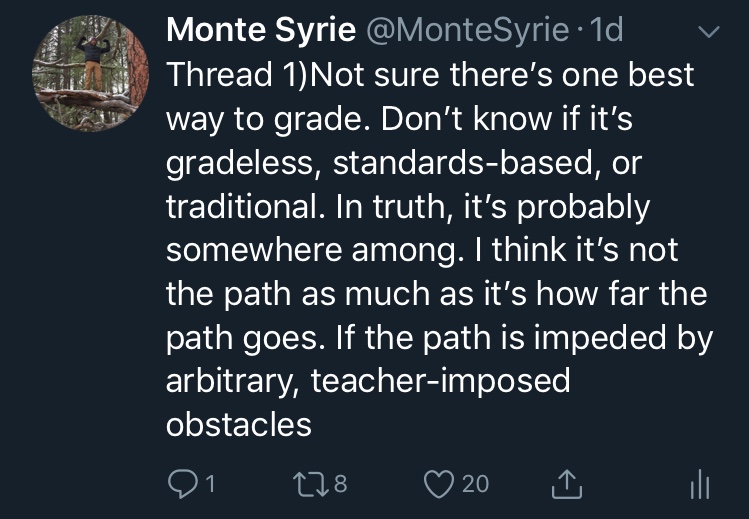The height and width of the screenshot is (519, 749).
Task: Click the Monte Syrie display name
Action: (x=260, y=31)
